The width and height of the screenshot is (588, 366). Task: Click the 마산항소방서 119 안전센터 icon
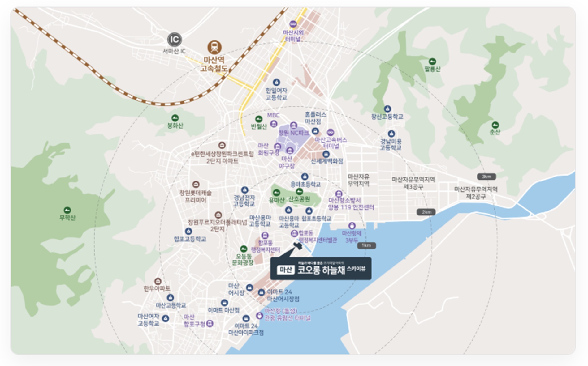click(x=339, y=194)
